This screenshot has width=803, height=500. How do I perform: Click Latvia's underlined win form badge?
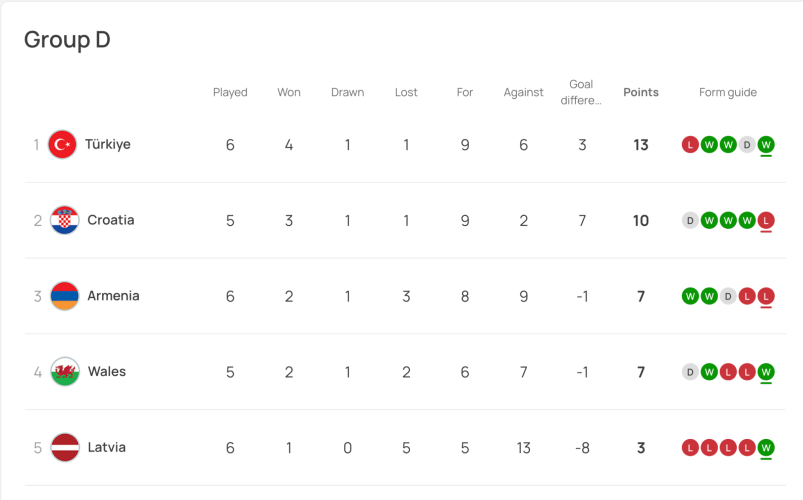coord(766,448)
